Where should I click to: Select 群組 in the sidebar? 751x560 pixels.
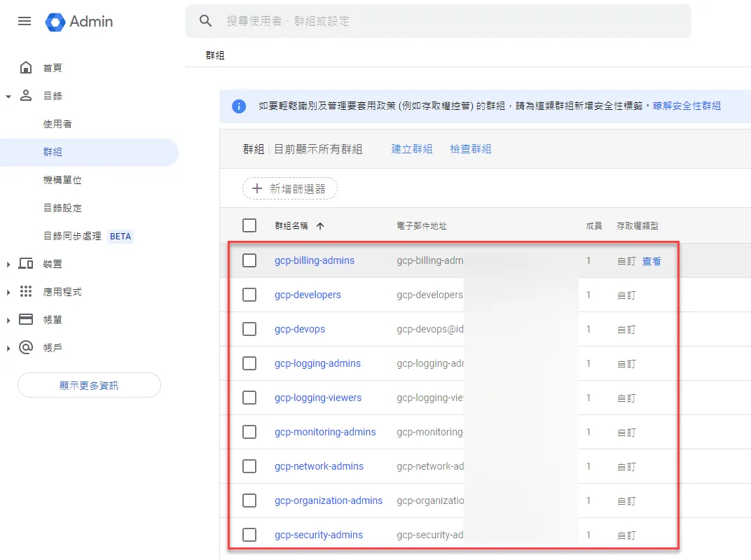click(89, 152)
